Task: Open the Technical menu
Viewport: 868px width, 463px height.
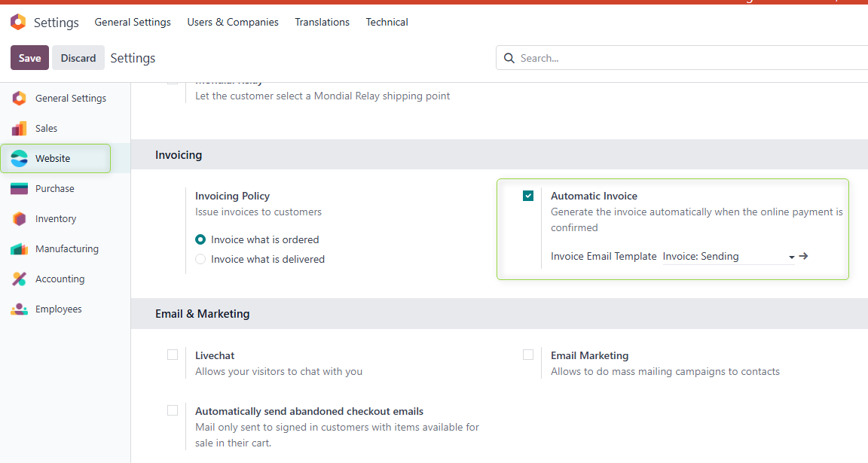Action: point(387,22)
